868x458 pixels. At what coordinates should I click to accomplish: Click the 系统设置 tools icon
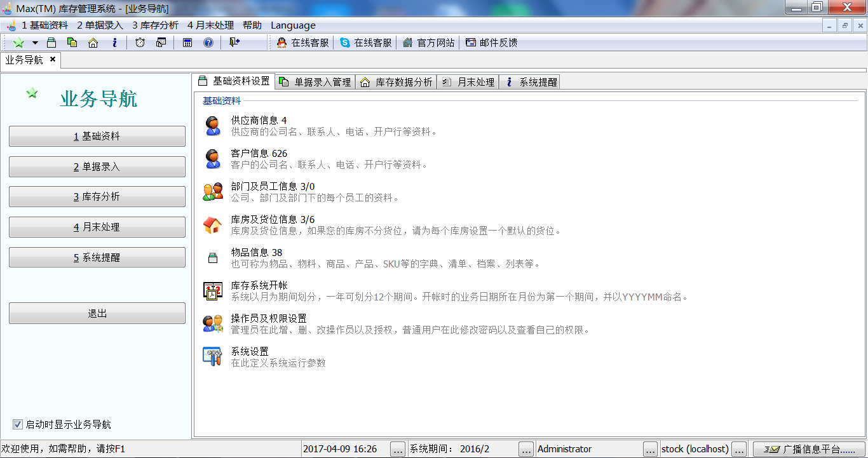(x=212, y=356)
